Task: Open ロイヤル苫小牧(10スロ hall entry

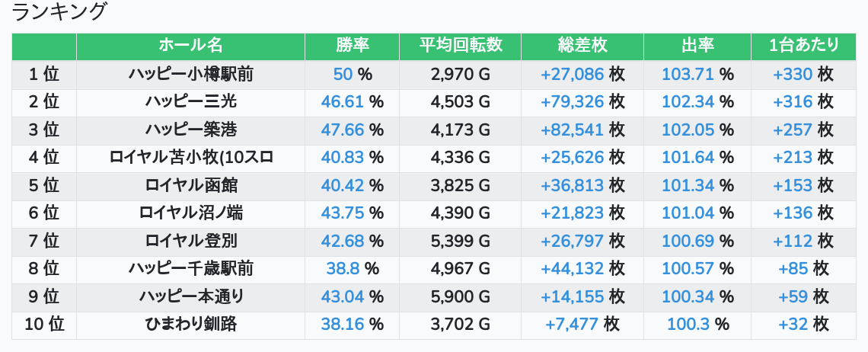Action: (x=190, y=158)
